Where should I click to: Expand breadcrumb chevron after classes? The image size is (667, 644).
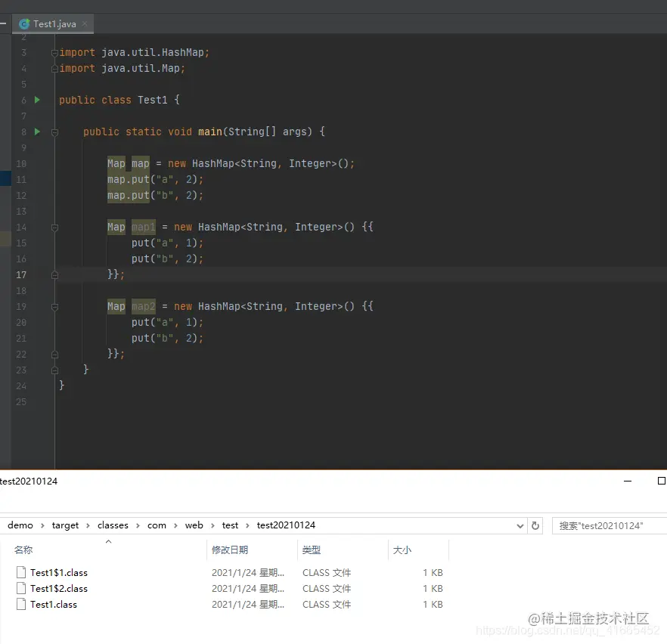coord(138,525)
